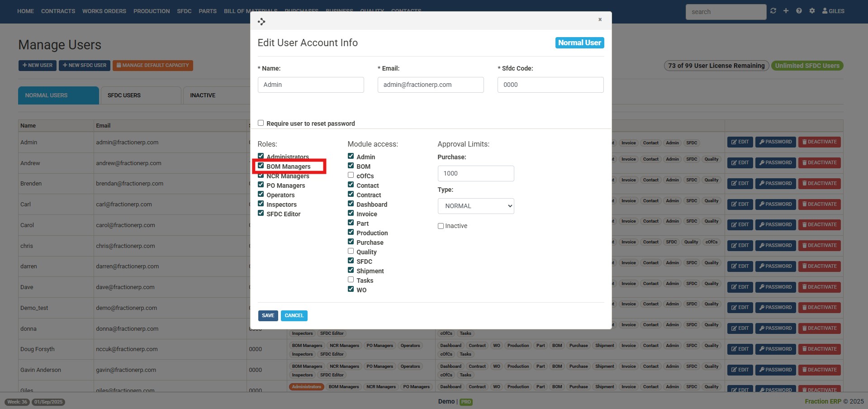The height and width of the screenshot is (409, 868).
Task: Enable the cOfCs module access checkbox
Action: pyautogui.click(x=351, y=175)
